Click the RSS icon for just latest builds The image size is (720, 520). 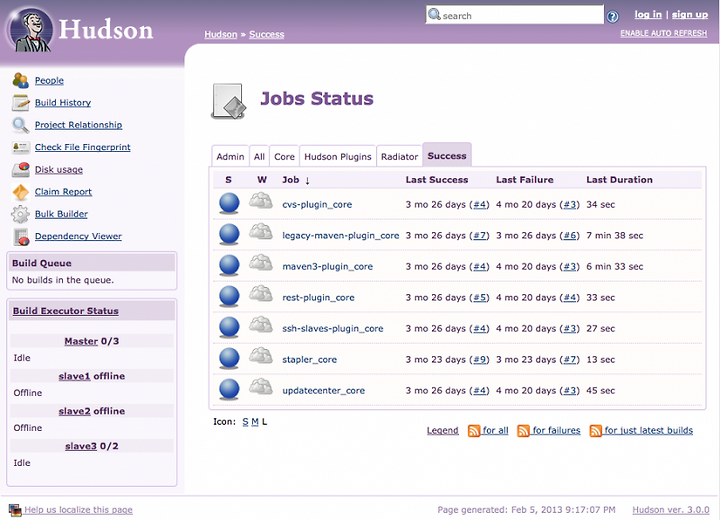pyautogui.click(x=596, y=431)
